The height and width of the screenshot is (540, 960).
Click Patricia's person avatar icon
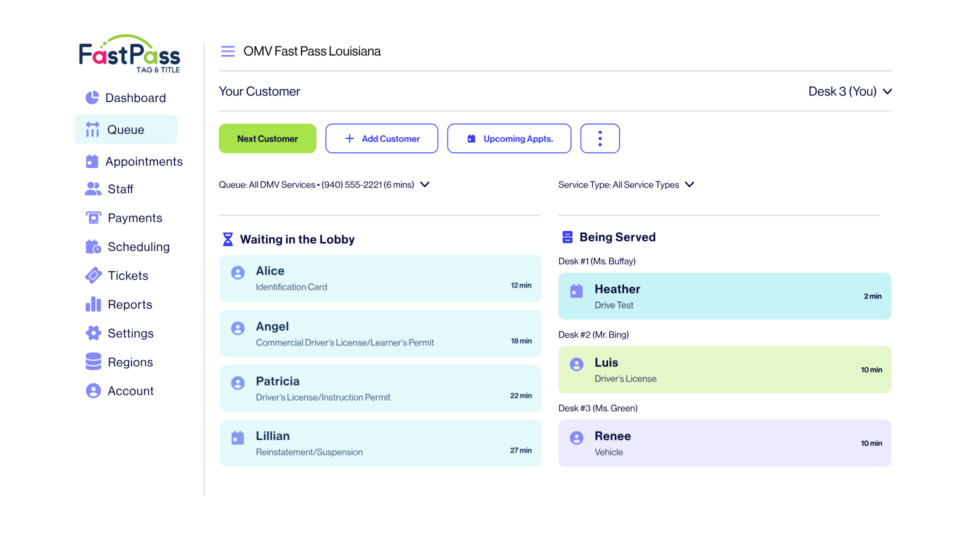(x=238, y=383)
